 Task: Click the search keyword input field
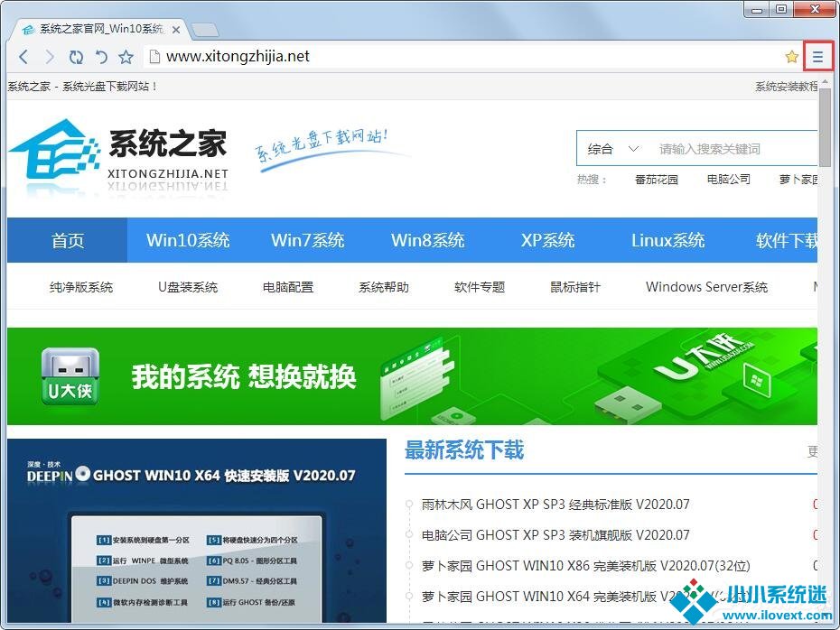[x=737, y=149]
